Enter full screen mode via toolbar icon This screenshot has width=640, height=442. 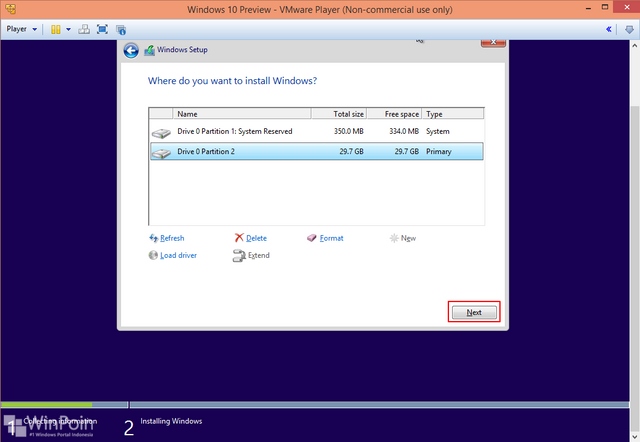coord(102,29)
